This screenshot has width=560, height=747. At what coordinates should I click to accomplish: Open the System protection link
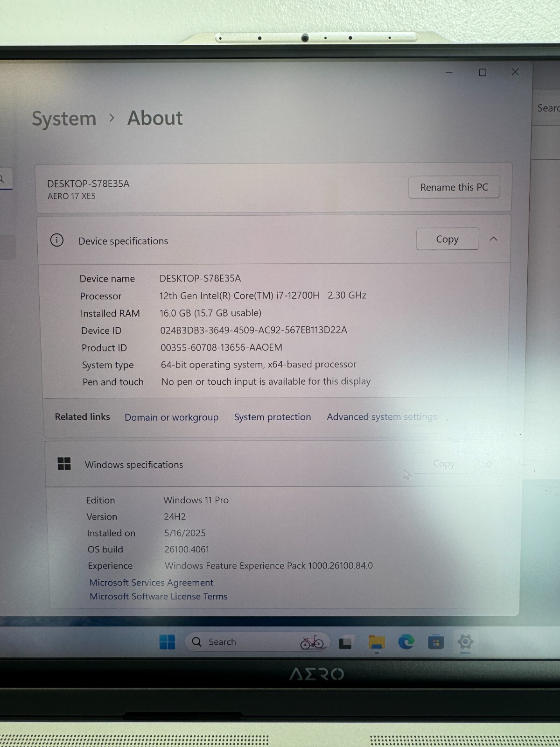(273, 417)
